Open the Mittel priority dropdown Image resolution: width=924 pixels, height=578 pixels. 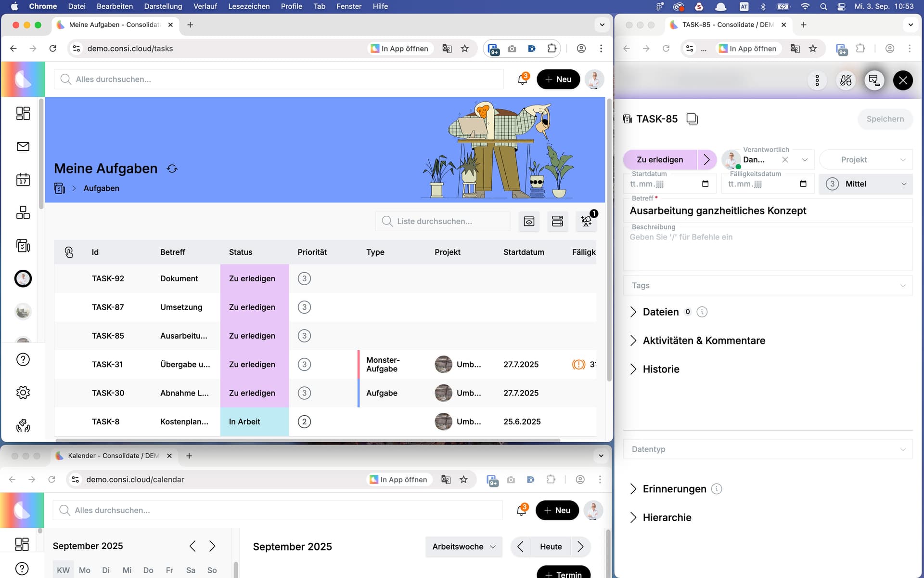coord(865,184)
